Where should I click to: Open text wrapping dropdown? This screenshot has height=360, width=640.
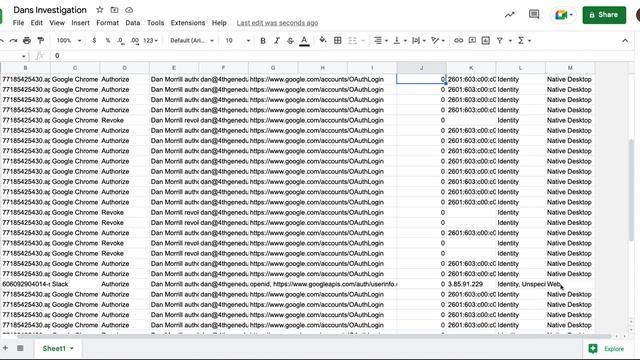pyautogui.click(x=419, y=40)
